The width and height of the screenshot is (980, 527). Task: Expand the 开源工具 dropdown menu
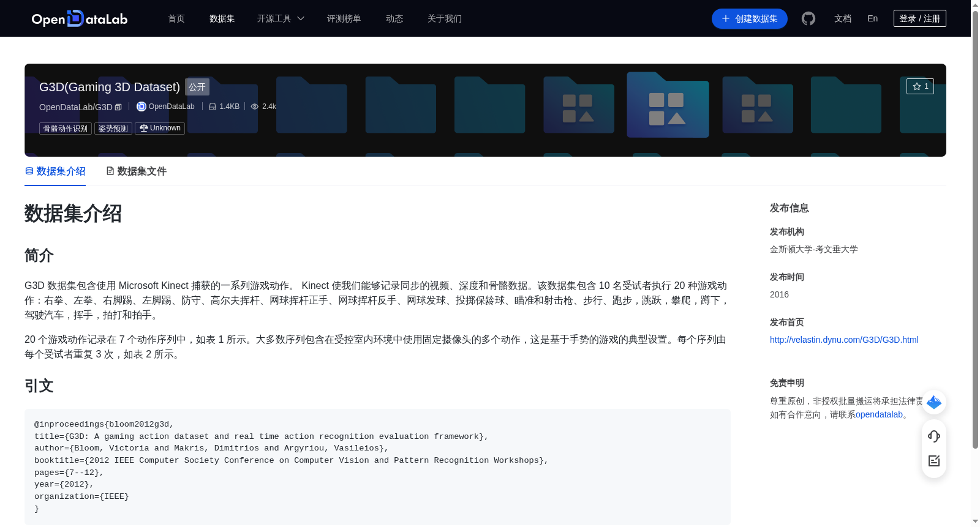tap(281, 18)
